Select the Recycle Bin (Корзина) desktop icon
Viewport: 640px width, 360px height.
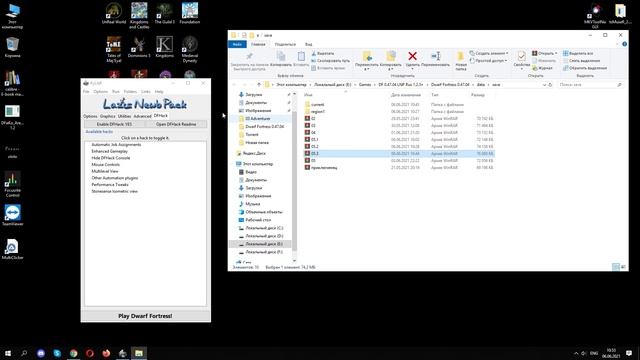pos(12,47)
